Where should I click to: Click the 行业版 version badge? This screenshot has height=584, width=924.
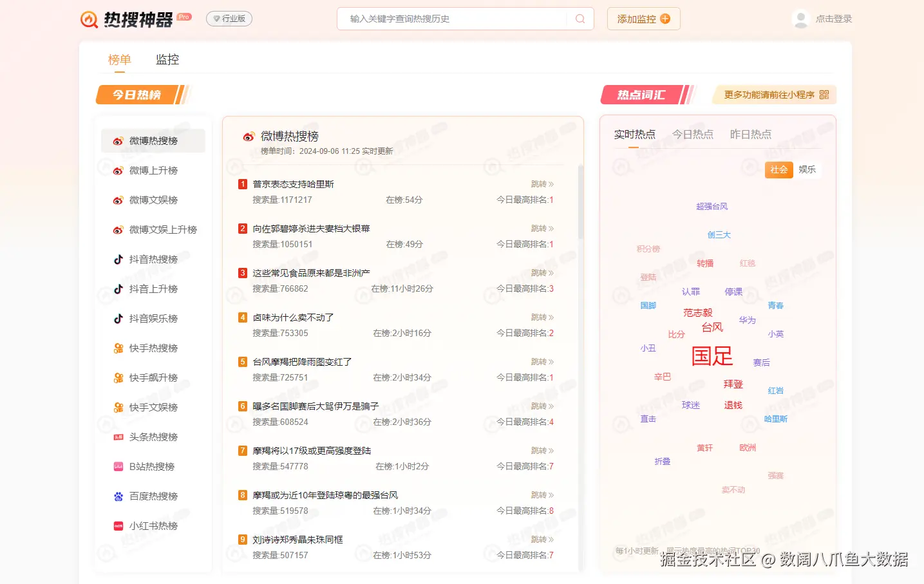[229, 19]
